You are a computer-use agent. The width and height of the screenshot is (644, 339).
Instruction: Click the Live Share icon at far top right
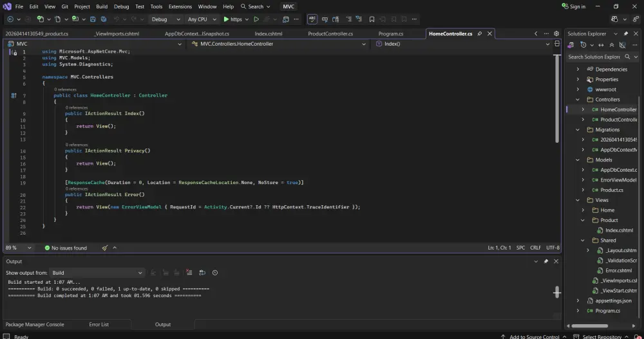tap(636, 19)
